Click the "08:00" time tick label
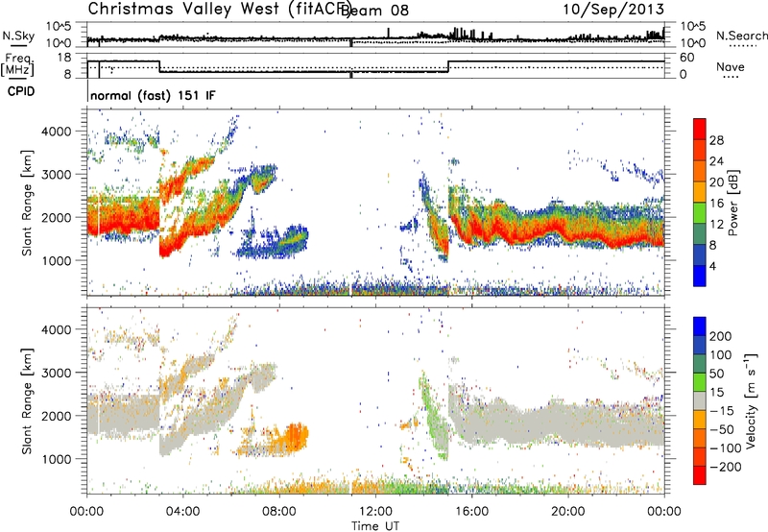Image resolution: width=768 pixels, height=532 pixels. (x=278, y=512)
